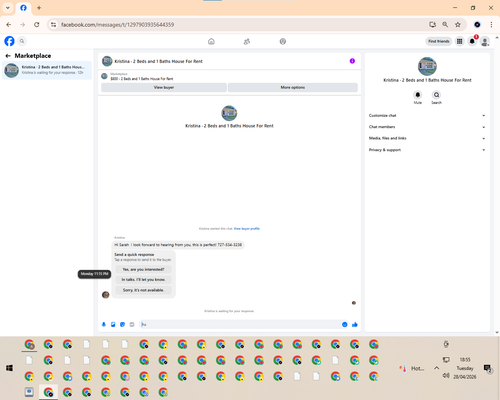
Task: Click View buyer button
Action: (x=164, y=87)
